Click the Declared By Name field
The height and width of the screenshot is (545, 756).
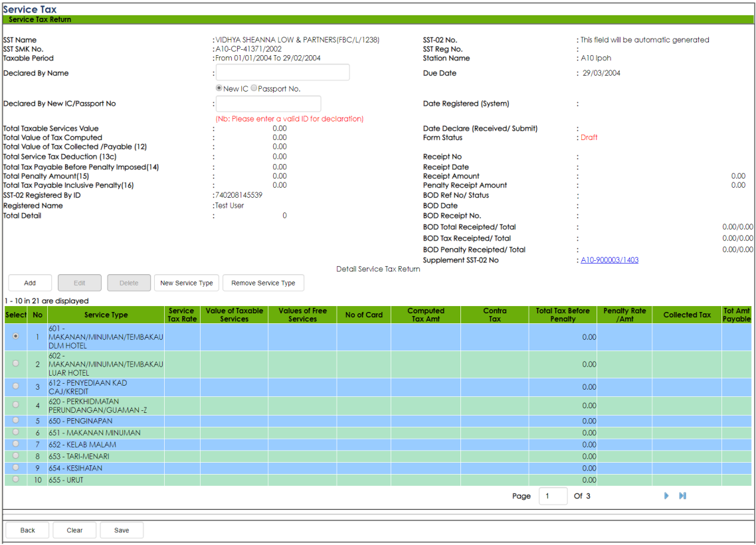coord(282,73)
